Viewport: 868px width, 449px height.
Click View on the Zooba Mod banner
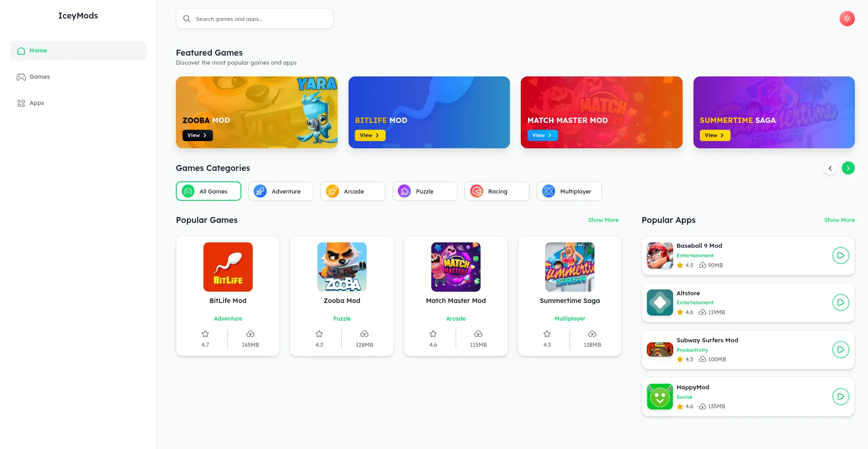[198, 135]
